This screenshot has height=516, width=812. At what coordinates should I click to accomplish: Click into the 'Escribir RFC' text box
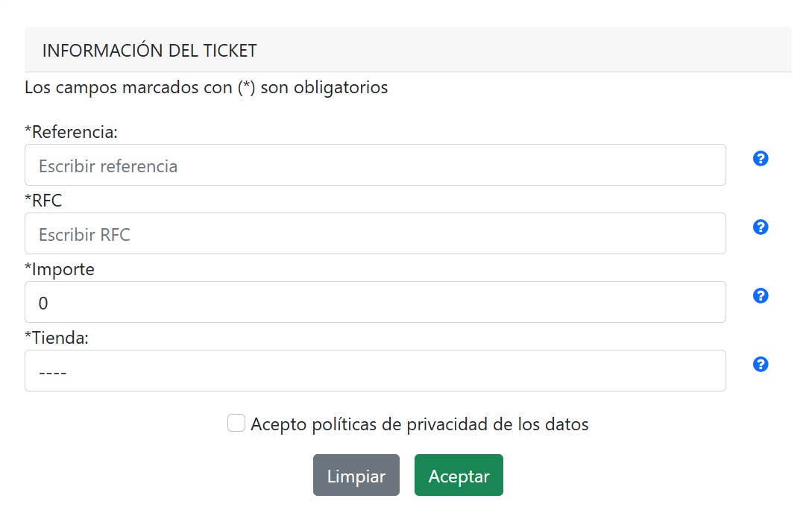[x=375, y=233]
